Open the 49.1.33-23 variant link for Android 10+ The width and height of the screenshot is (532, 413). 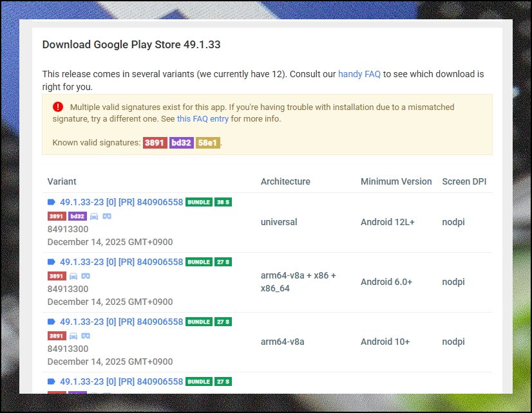pos(122,322)
